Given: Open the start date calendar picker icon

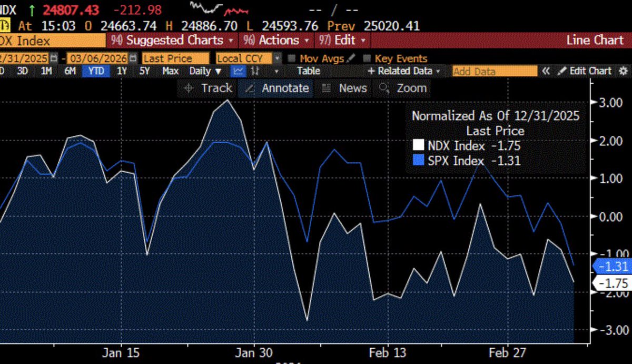Looking at the screenshot, I should pos(53,58).
